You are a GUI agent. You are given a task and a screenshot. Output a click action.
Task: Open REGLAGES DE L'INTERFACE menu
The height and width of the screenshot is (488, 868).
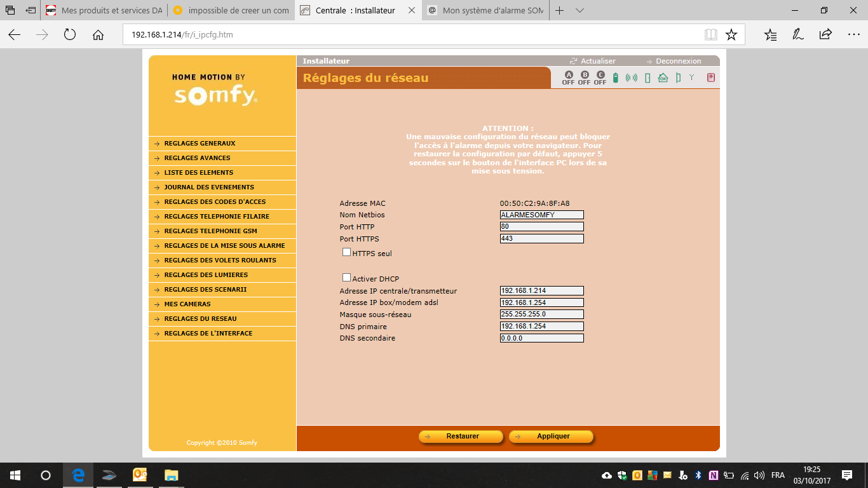pyautogui.click(x=222, y=334)
